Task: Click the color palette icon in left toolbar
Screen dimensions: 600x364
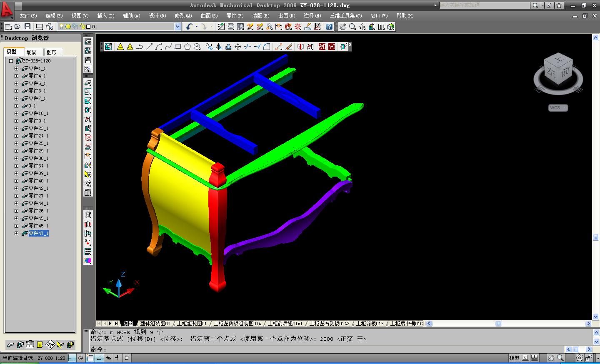Action: 88,261
